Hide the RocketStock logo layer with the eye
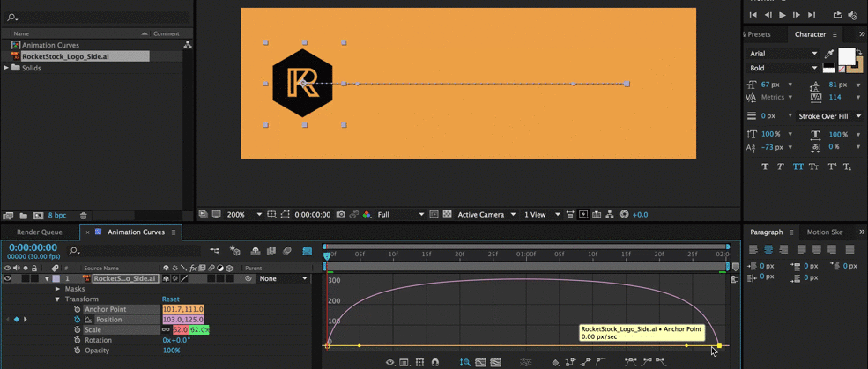Screen dimensions: 868x369 pyautogui.click(x=7, y=279)
